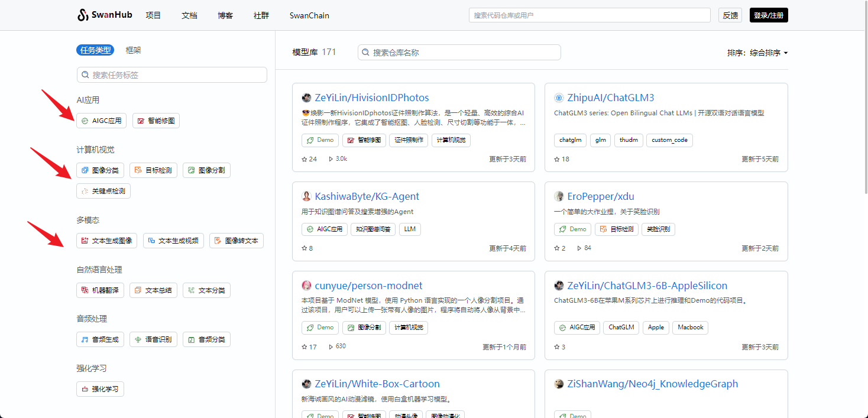The height and width of the screenshot is (418, 868).
Task: Open the 社群 nav item
Action: click(x=261, y=15)
